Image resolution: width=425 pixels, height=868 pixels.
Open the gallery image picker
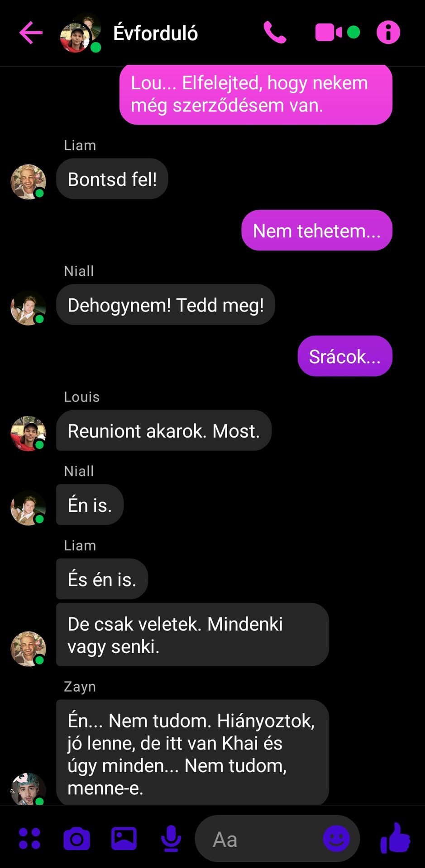[124, 839]
